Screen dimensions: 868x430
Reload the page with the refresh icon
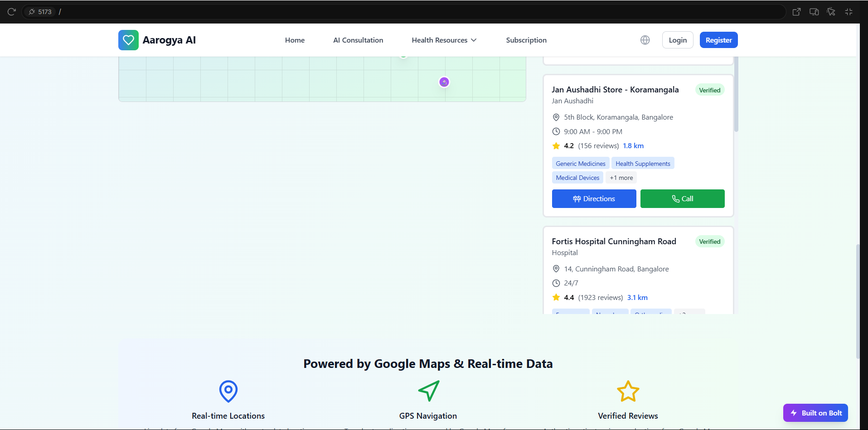pos(12,12)
